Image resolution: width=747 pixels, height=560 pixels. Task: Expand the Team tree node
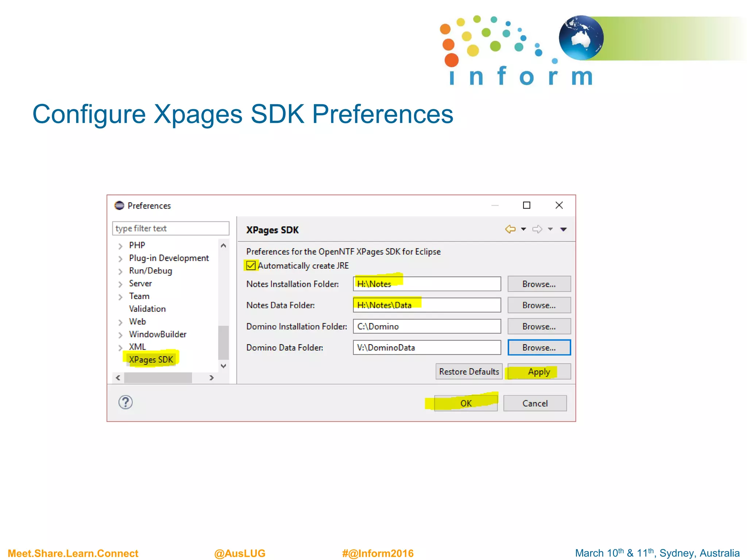pos(120,297)
